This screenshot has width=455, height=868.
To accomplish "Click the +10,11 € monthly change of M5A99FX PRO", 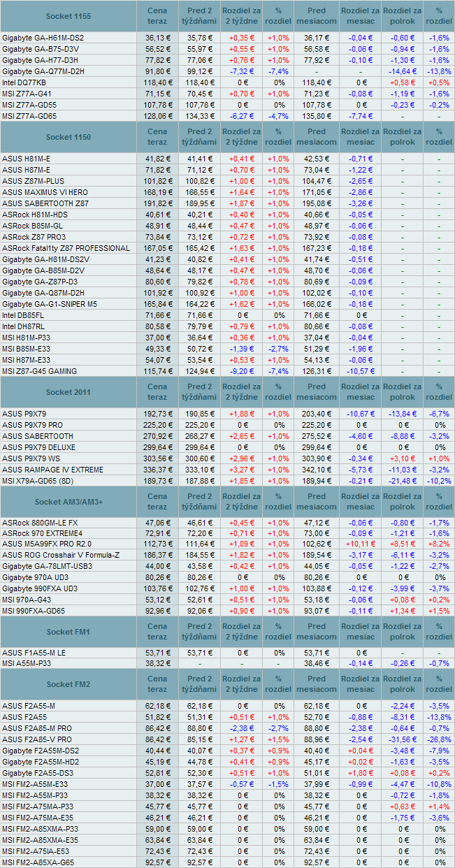I will [361, 544].
